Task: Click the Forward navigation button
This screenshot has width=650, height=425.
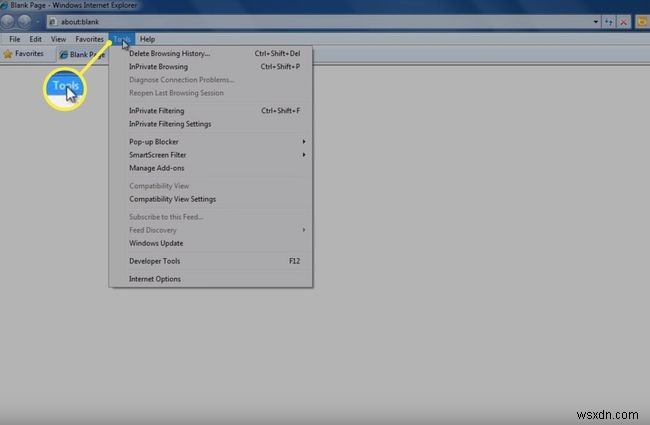Action: click(24, 22)
